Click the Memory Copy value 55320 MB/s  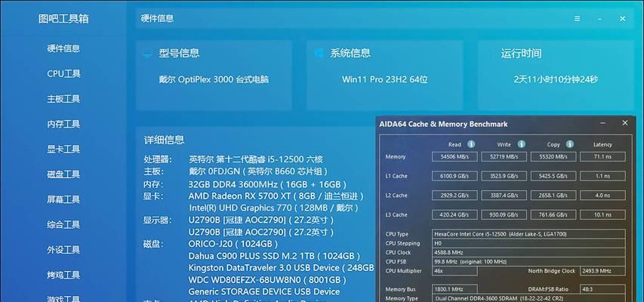click(553, 156)
